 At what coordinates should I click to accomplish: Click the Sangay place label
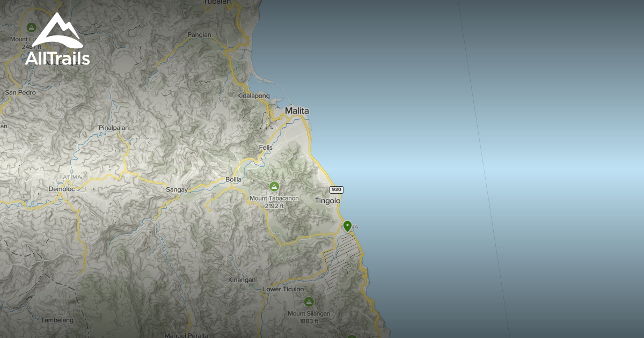[x=177, y=190]
